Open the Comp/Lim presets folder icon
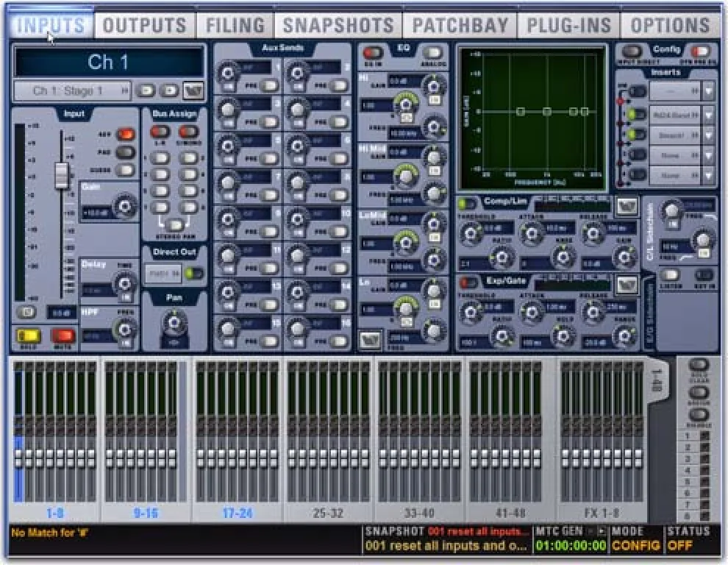This screenshot has width=728, height=565. pyautogui.click(x=627, y=206)
